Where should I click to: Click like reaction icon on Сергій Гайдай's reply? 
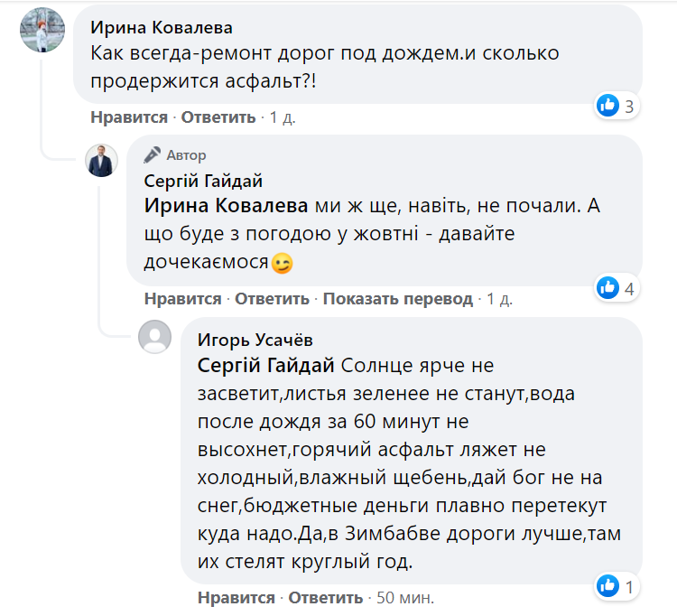[x=607, y=288]
